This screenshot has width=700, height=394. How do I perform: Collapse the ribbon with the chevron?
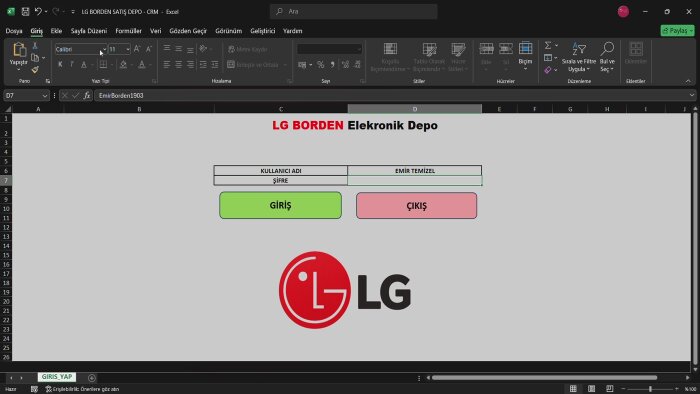click(688, 81)
